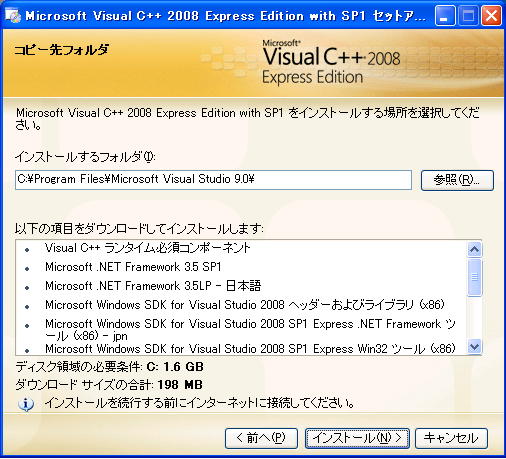The image size is (506, 459).
Task: Minimize the setup window
Action: [445, 16]
